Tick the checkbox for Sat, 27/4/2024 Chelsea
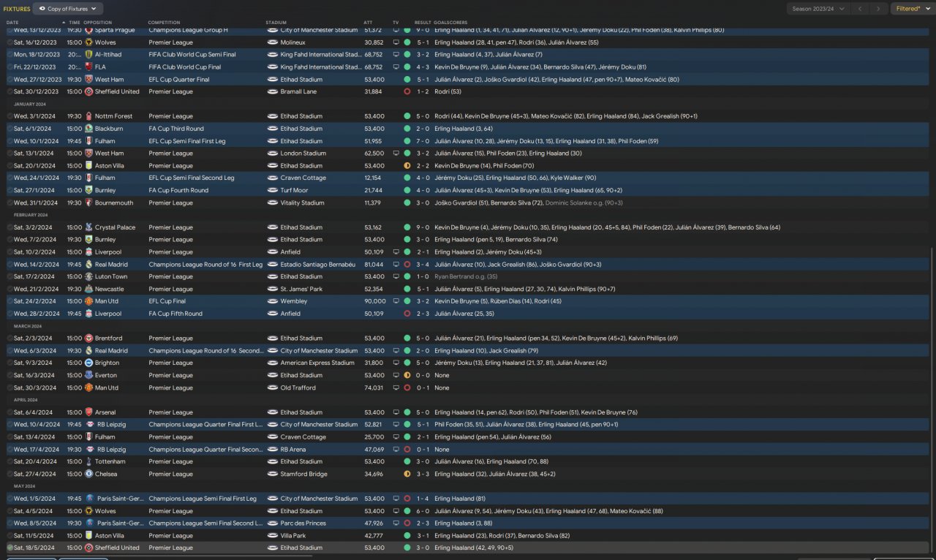 tap(10, 474)
